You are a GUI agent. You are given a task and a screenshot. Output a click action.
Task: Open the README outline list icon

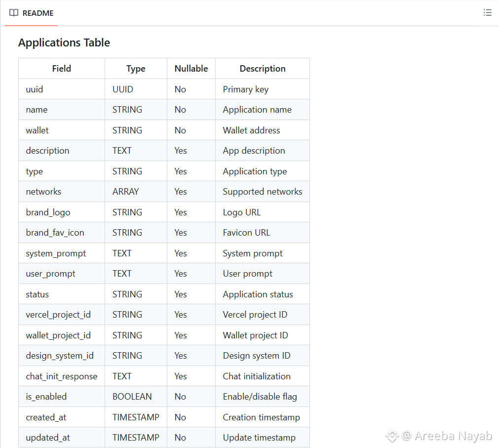487,13
